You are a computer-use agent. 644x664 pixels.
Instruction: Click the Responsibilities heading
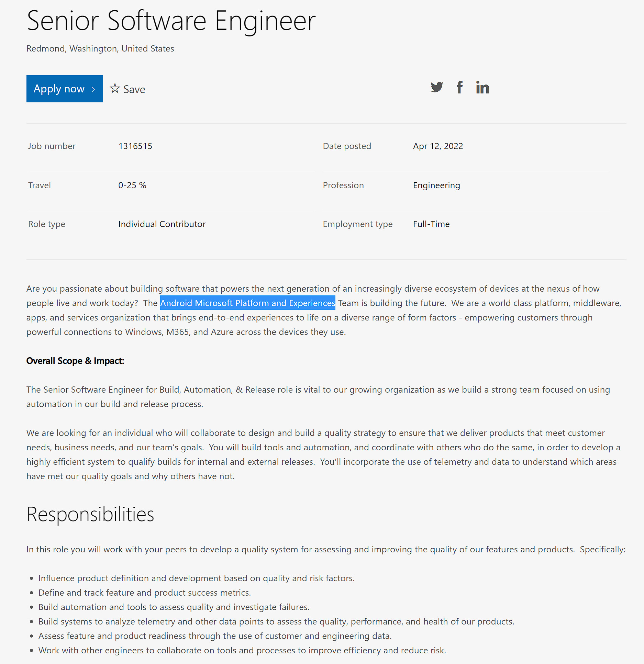(90, 514)
